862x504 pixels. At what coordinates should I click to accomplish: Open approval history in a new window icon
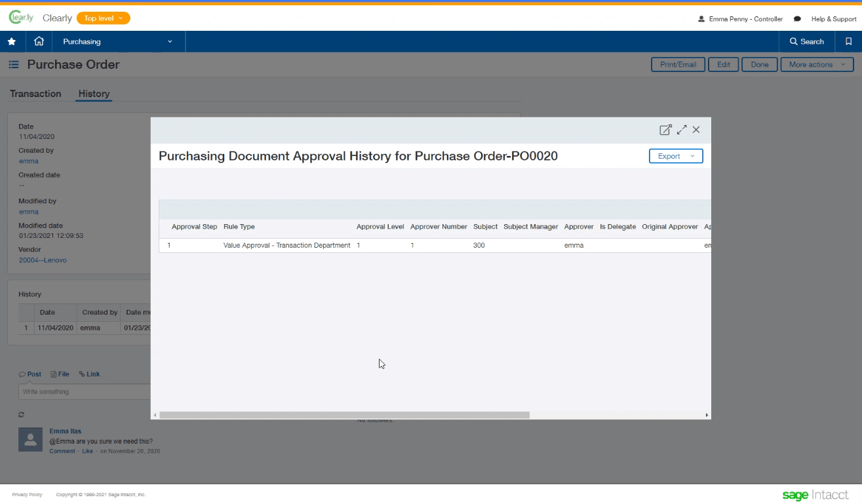pos(666,130)
